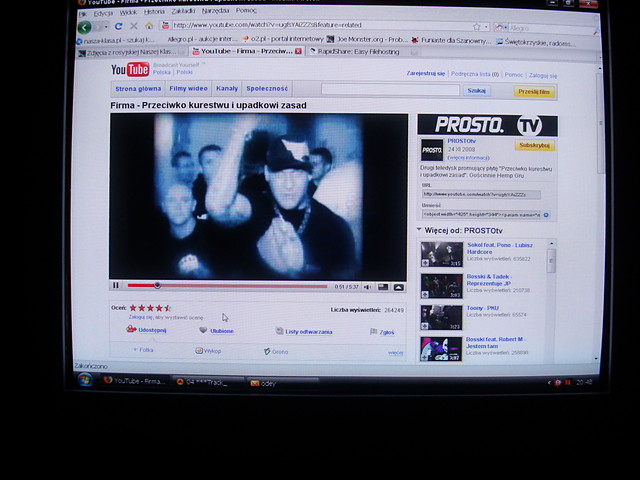Click the Szukaj search button
Image resolution: width=640 pixels, height=480 pixels.
coord(476,91)
